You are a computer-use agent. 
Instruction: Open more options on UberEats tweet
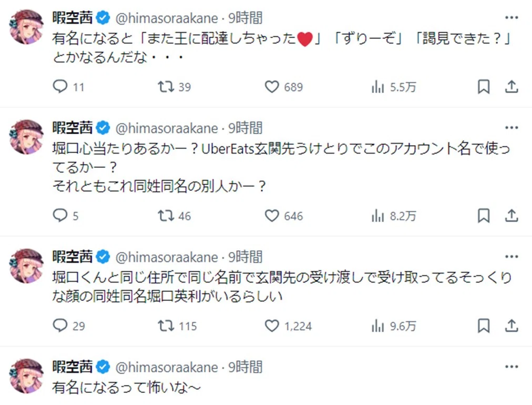[511, 128]
